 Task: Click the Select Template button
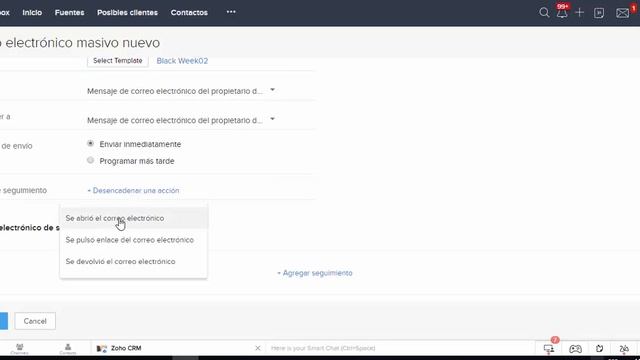click(118, 61)
